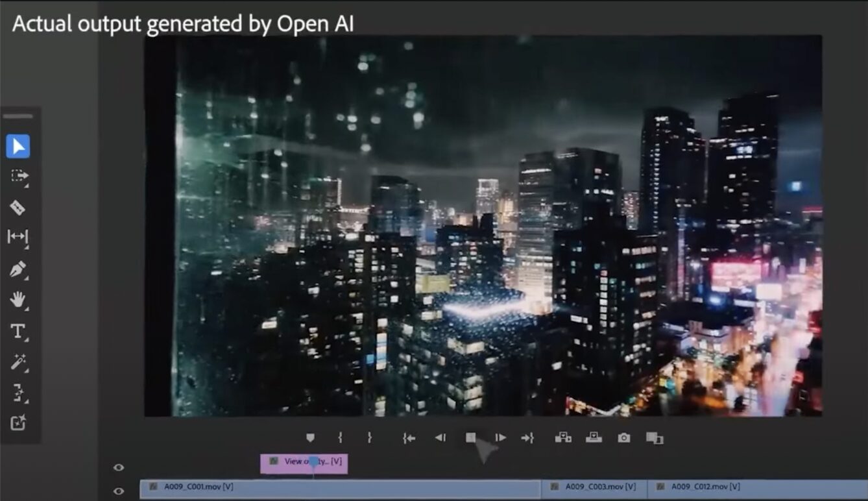Screen dimensions: 868x501
Task: Step back one frame
Action: pyautogui.click(x=440, y=438)
